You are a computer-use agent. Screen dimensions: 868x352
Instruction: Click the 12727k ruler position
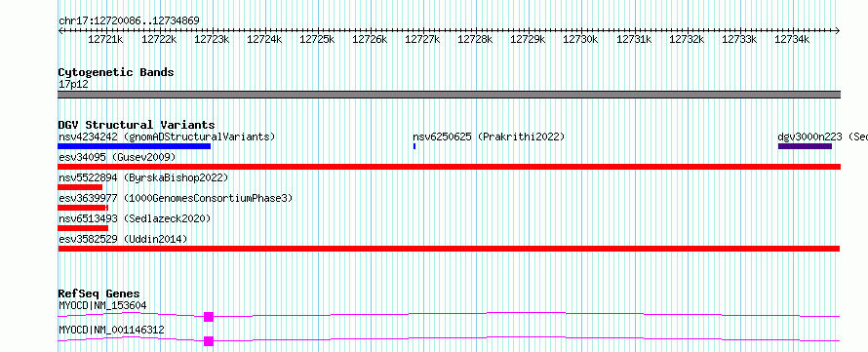[423, 39]
